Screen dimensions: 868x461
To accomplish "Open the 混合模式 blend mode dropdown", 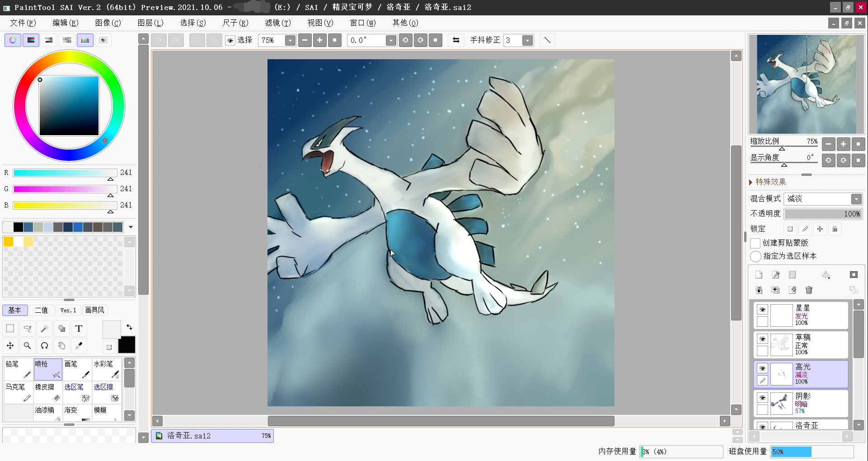I will click(x=856, y=199).
